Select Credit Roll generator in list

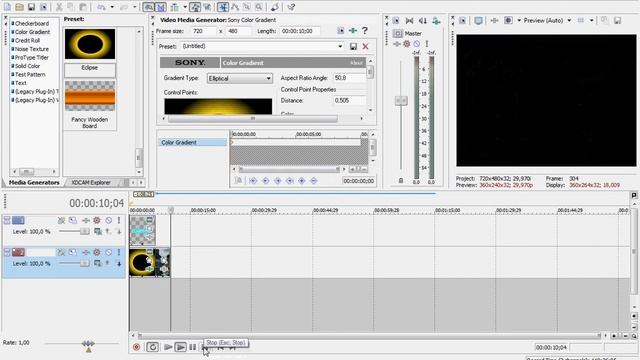point(27,40)
